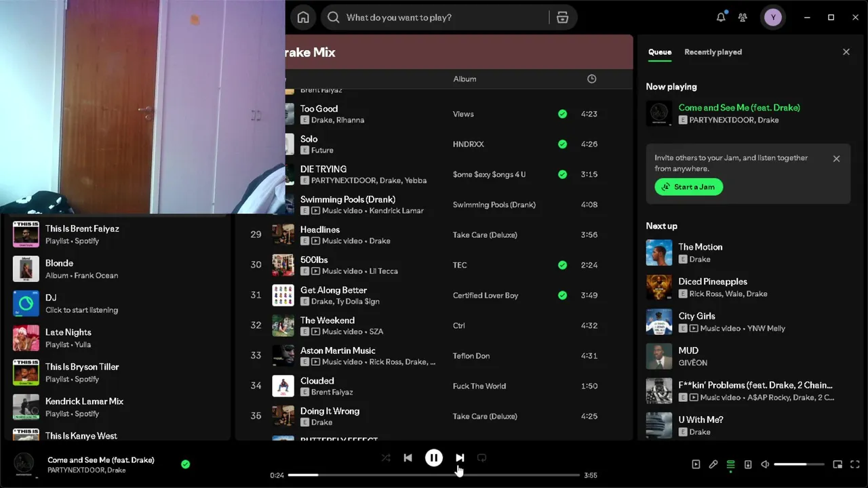Open the Teflon Don album link
Viewport: 868px width, 488px height.
[x=471, y=356]
